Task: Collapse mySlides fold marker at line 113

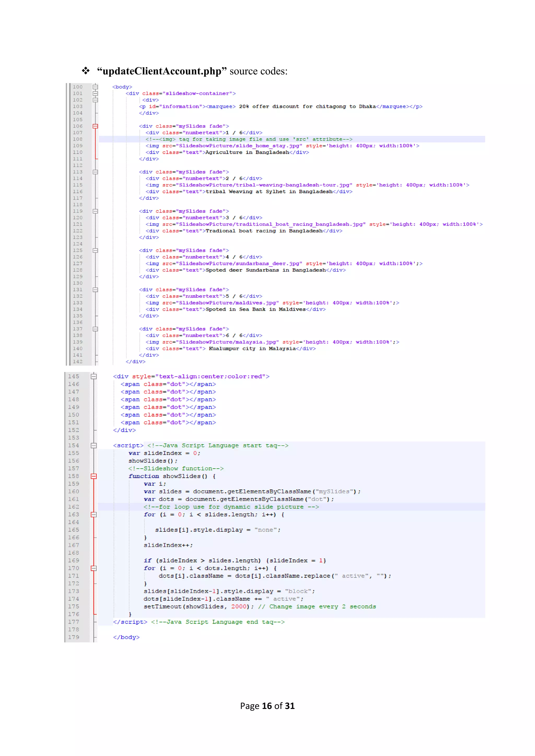Action: pyautogui.click(x=95, y=172)
